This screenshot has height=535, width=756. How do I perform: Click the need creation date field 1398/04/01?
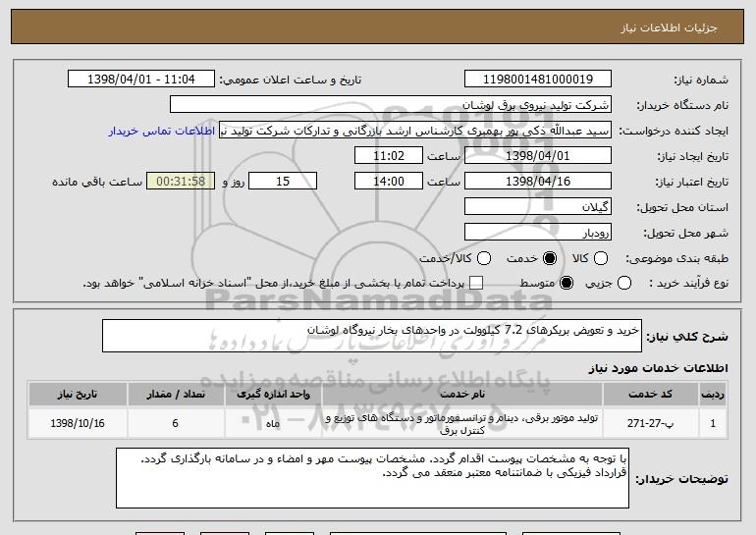(x=538, y=156)
